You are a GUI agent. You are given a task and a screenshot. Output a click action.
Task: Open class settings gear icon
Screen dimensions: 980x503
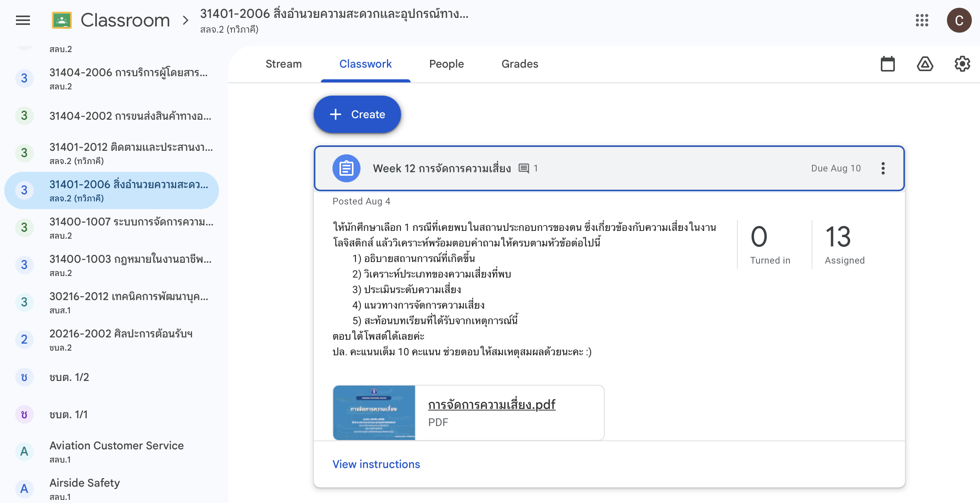point(962,64)
